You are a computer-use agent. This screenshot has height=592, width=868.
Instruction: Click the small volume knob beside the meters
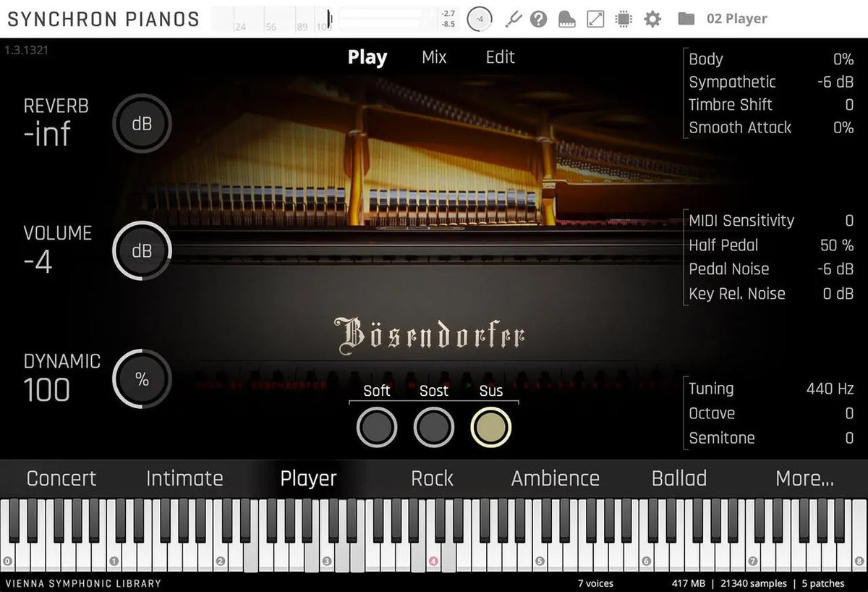pos(479,19)
